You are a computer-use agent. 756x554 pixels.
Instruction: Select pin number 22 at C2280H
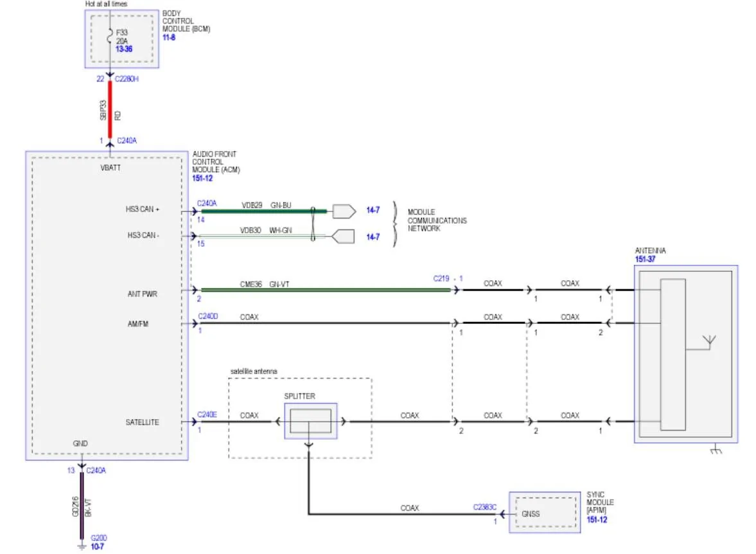(x=100, y=78)
